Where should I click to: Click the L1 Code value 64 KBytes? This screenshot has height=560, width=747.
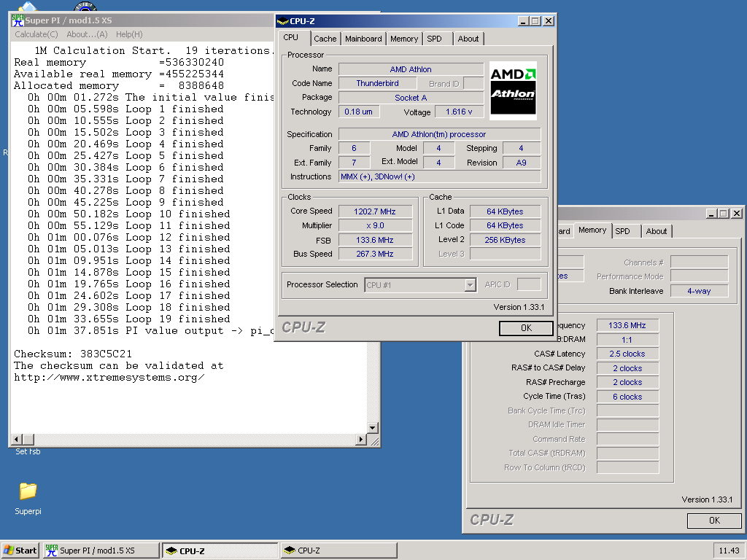click(x=505, y=225)
